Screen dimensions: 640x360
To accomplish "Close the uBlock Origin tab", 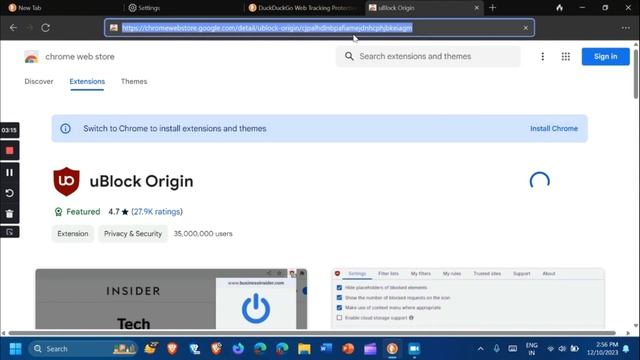I will click(476, 8).
